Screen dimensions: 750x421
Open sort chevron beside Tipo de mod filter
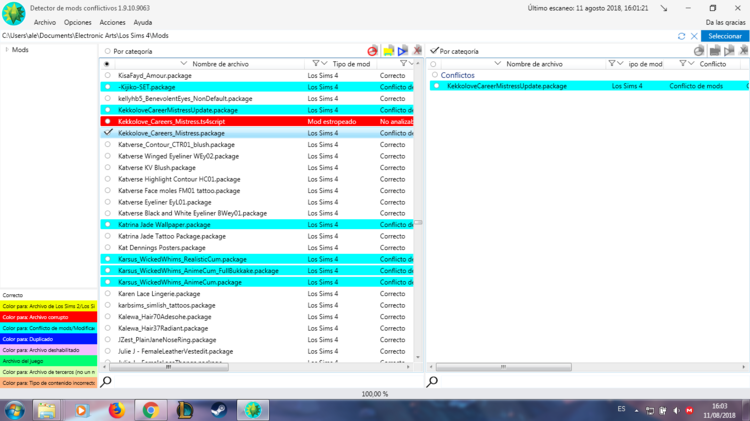click(324, 63)
